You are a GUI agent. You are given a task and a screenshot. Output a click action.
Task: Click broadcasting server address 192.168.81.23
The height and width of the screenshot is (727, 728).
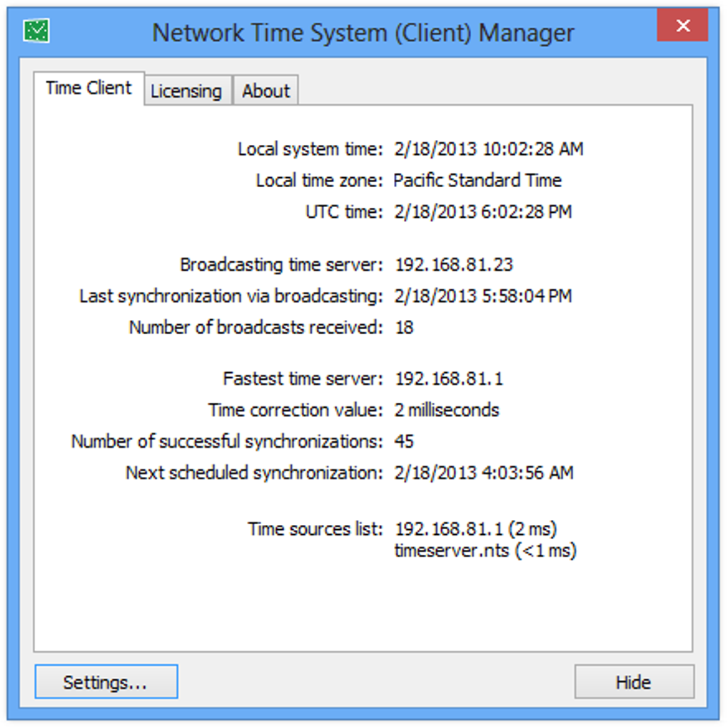pyautogui.click(x=454, y=265)
